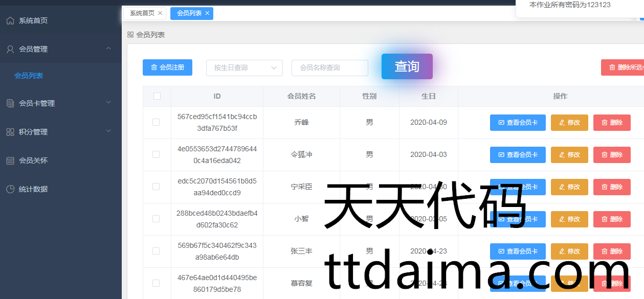
Task: Expand the 会员卡管理 submenu
Action: tap(108, 103)
